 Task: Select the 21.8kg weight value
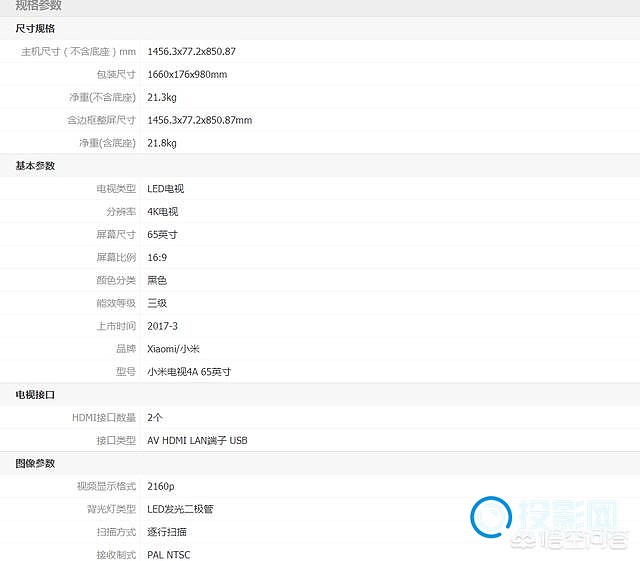click(x=162, y=143)
